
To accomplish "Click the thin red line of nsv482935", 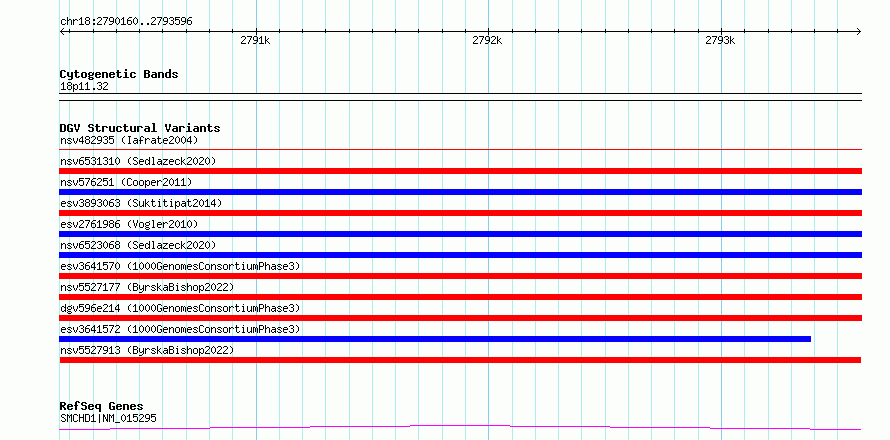I will pyautogui.click(x=461, y=149).
